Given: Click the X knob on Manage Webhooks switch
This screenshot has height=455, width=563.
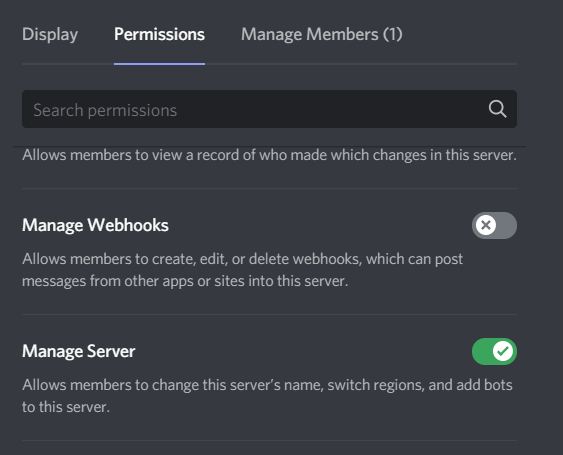Looking at the screenshot, I should (486, 225).
